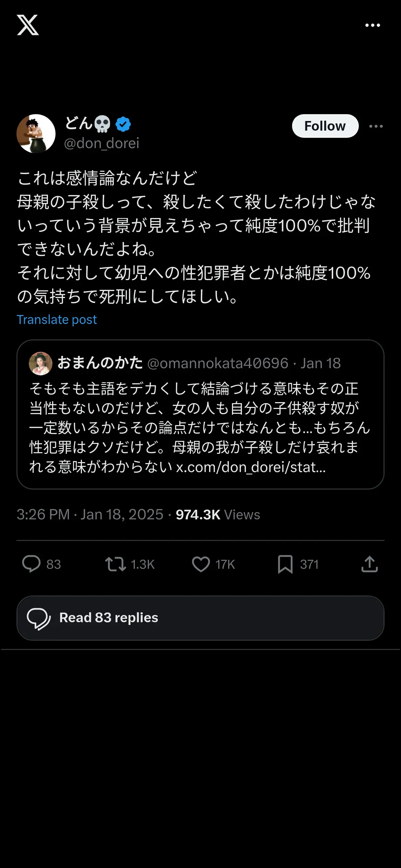Click the X logo at top left
Image resolution: width=401 pixels, height=868 pixels.
tap(28, 25)
